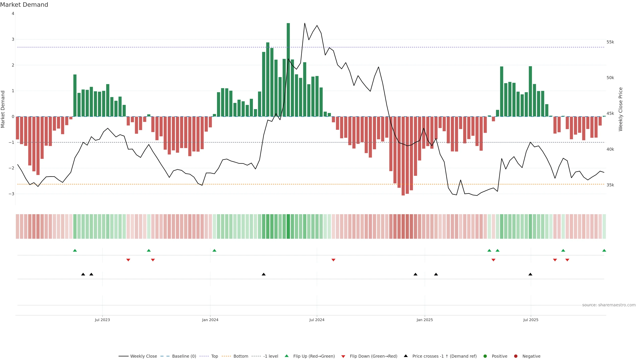Click the source: sharemaestro.com text

pos(609,305)
